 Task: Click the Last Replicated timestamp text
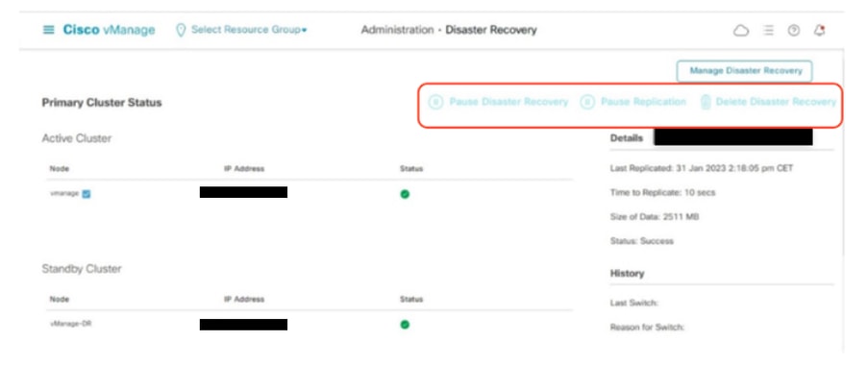tap(702, 168)
